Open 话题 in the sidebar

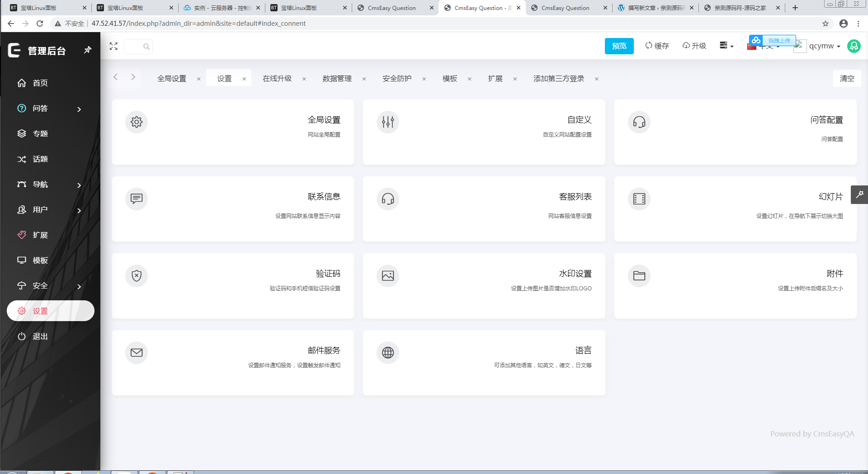coord(50,159)
